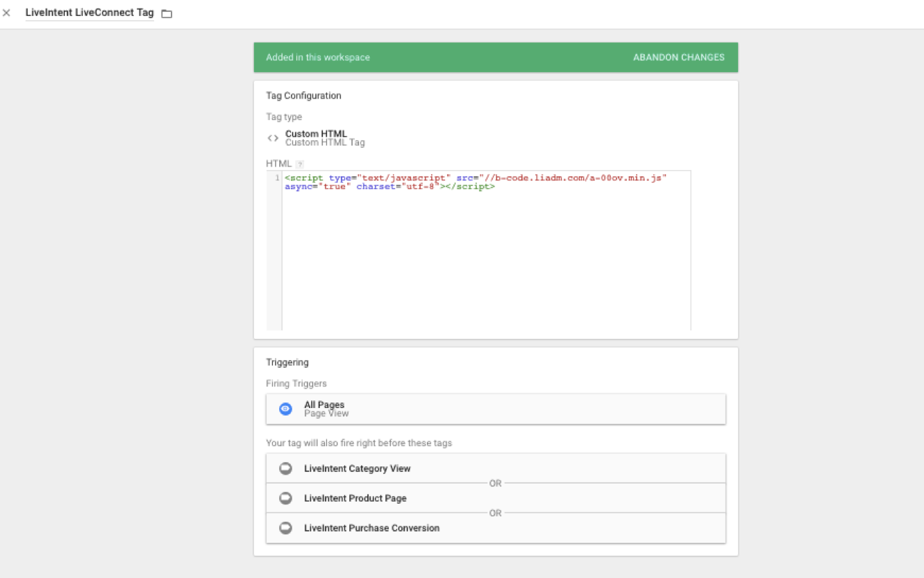Open the help icon next to HTML
This screenshot has height=578, width=924.
[300, 164]
